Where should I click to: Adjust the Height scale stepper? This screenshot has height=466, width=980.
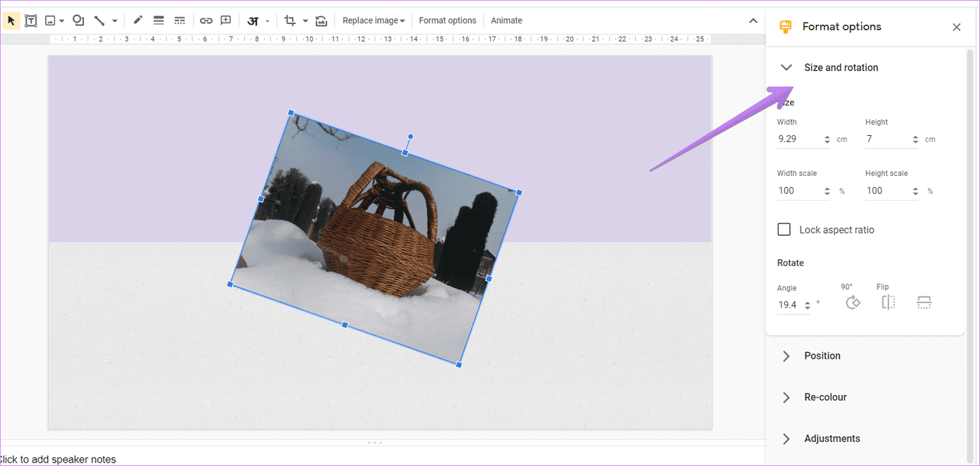(915, 191)
